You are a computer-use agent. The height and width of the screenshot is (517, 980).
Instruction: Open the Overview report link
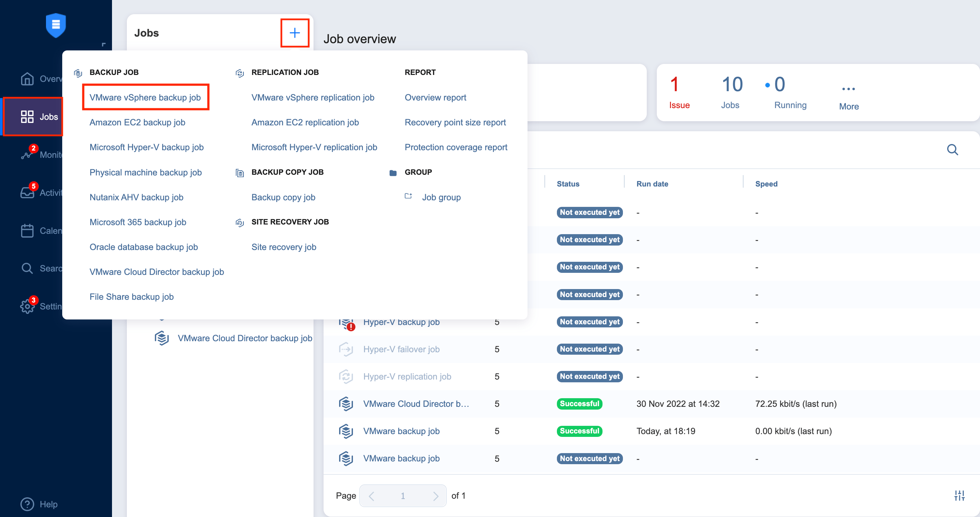[435, 97]
